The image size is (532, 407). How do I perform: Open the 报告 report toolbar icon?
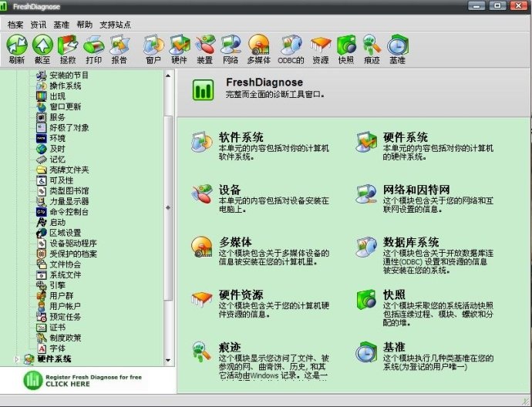click(x=120, y=45)
